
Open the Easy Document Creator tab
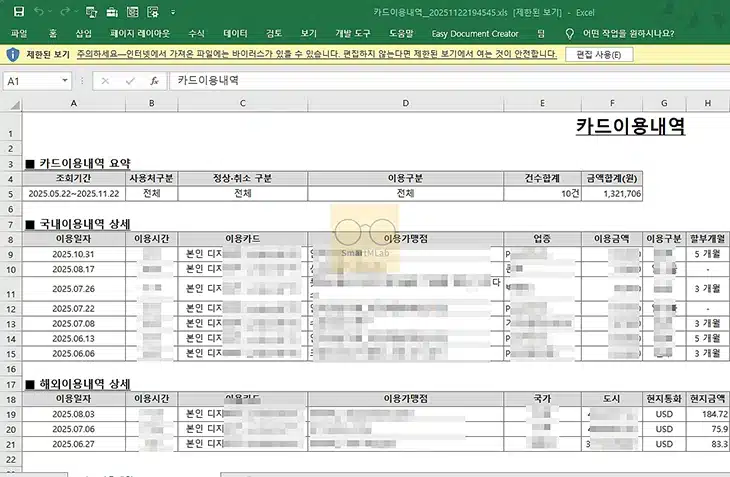click(475, 34)
